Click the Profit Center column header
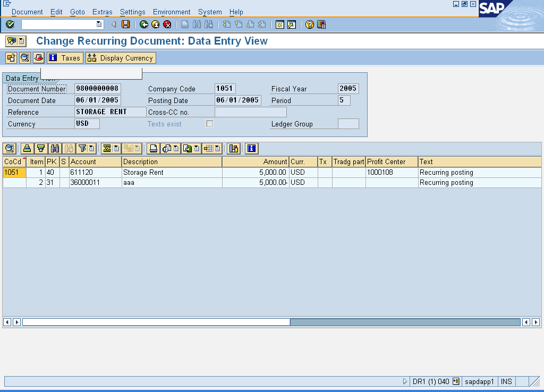This screenshot has height=392, width=544. [392, 161]
